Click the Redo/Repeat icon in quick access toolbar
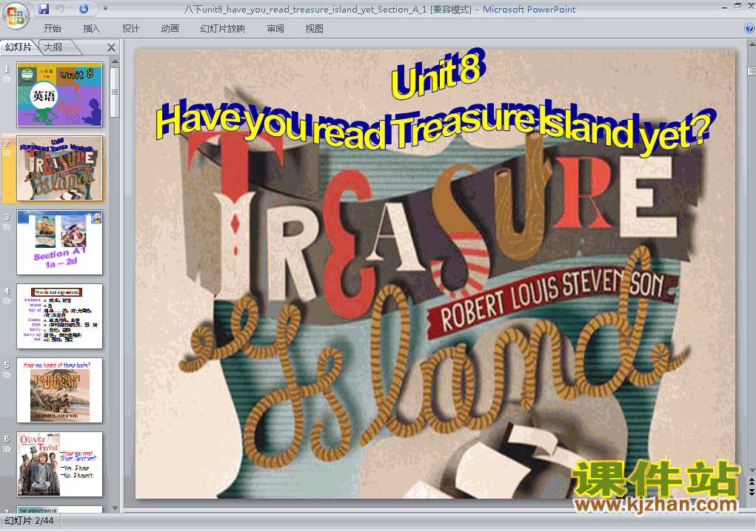 coord(84,9)
